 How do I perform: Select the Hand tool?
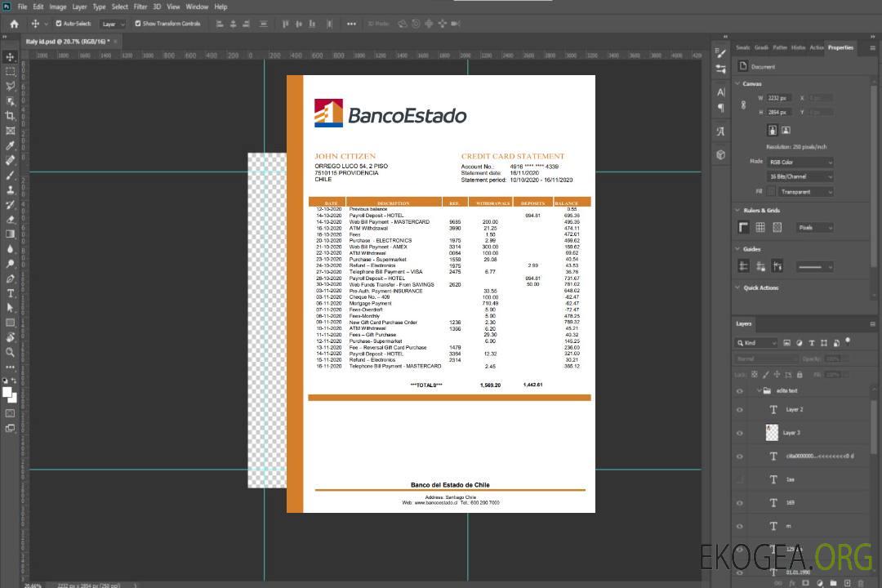pos(10,337)
